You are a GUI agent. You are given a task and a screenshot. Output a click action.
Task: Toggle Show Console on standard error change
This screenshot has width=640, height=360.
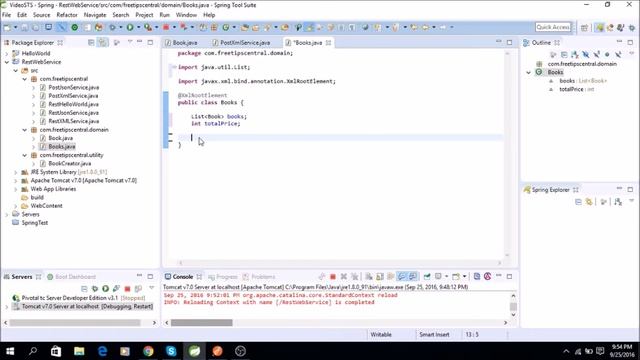[x=413, y=277]
